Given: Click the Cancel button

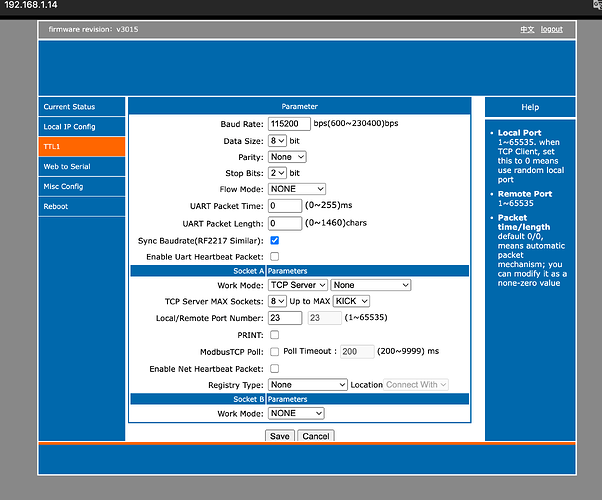Looking at the screenshot, I should 315,436.
